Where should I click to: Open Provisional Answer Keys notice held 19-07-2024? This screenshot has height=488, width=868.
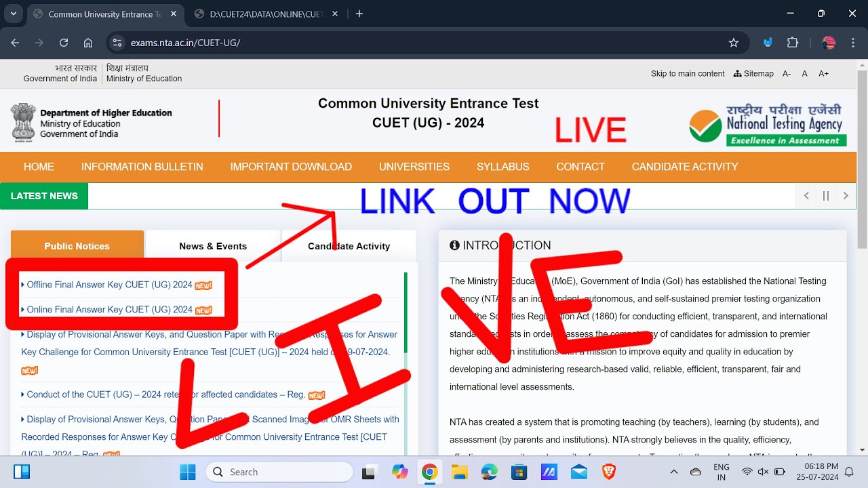coord(209,343)
